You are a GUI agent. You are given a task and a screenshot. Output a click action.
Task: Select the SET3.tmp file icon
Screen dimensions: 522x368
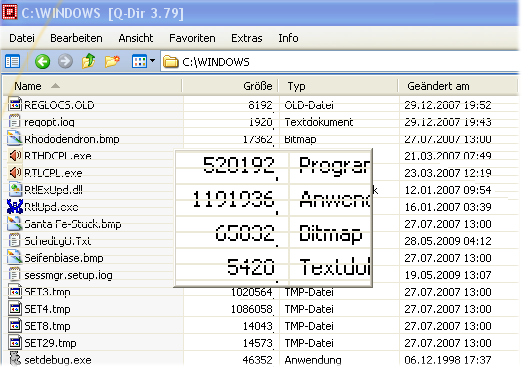point(15,291)
